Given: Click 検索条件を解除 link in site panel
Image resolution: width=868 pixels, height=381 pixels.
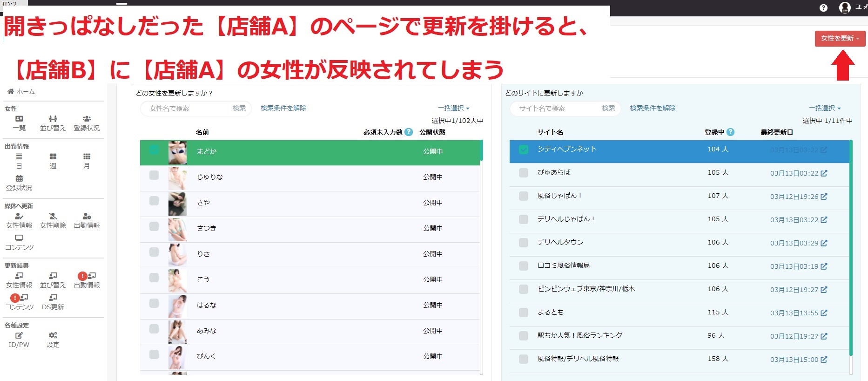Looking at the screenshot, I should coord(653,108).
